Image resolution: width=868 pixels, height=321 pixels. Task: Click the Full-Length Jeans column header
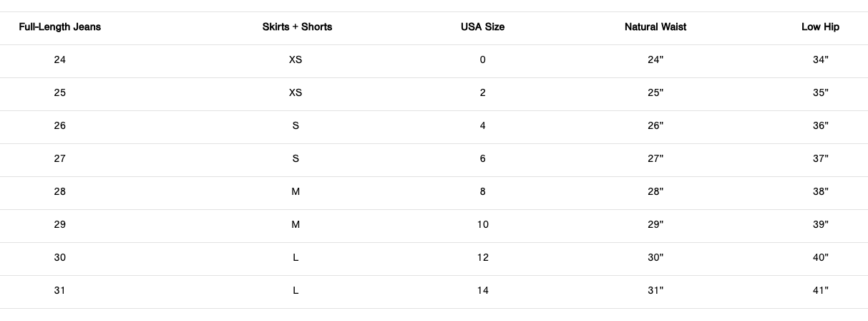click(x=59, y=27)
